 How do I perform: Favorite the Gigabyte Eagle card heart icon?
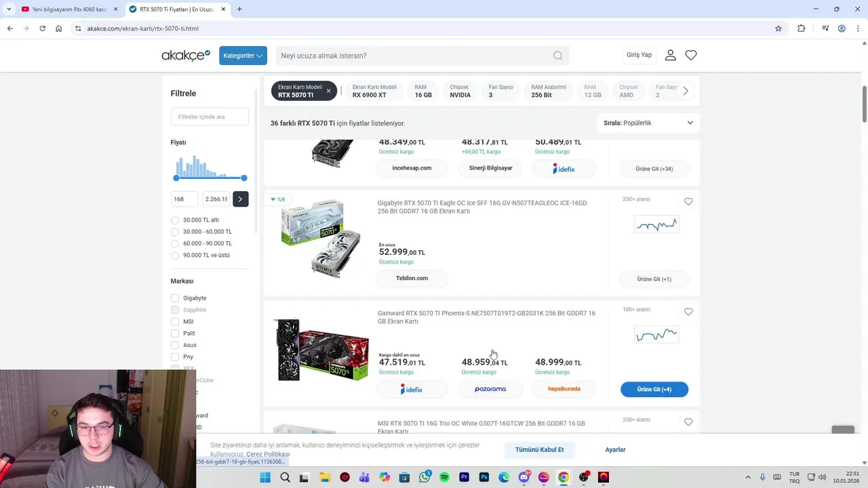pyautogui.click(x=688, y=201)
